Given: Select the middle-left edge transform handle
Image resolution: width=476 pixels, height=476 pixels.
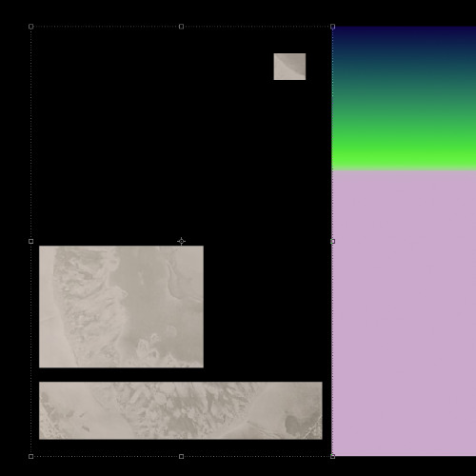Looking at the screenshot, I should [30, 242].
